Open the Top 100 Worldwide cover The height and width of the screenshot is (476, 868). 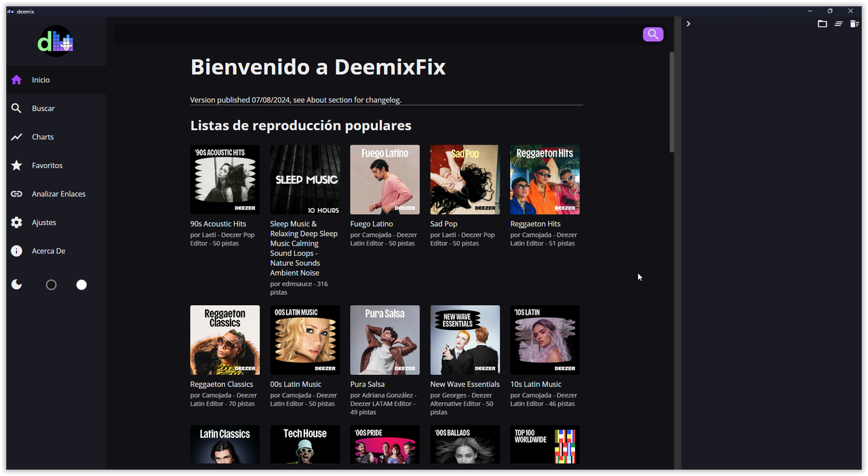pyautogui.click(x=545, y=445)
